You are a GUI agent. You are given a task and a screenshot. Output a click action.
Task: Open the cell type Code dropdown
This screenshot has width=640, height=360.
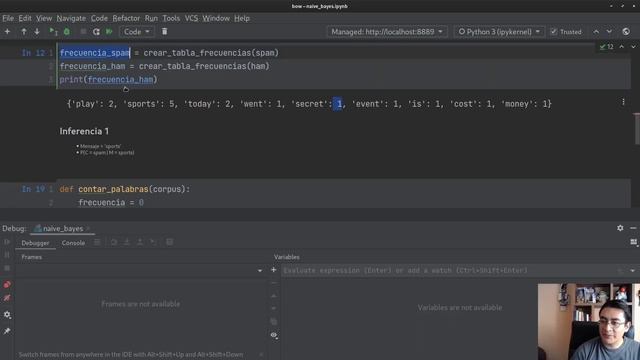(137, 31)
